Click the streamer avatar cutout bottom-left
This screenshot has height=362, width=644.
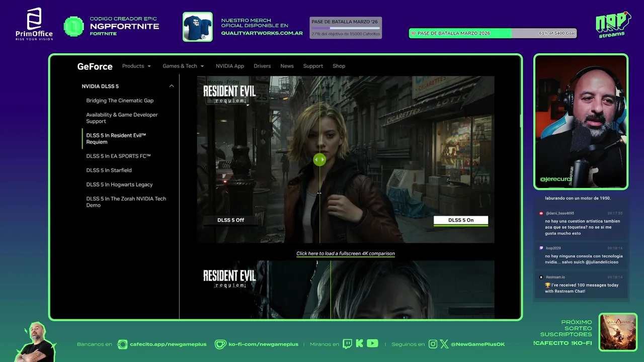[x=36, y=342]
